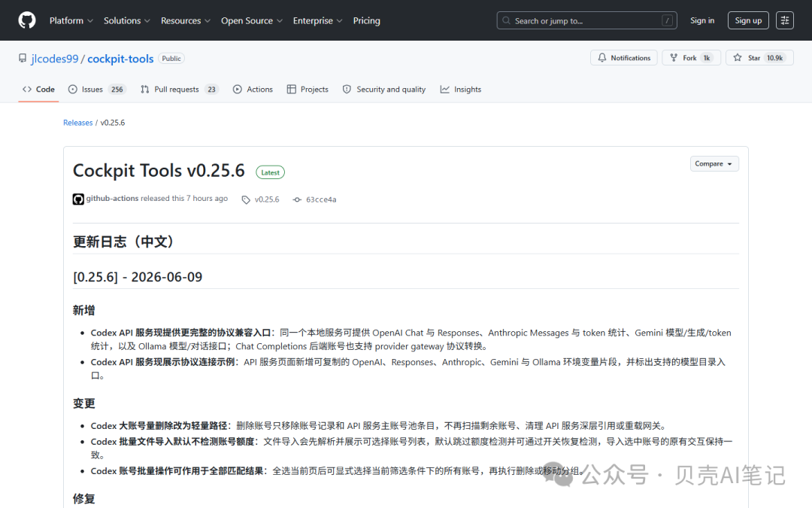Screen dimensions: 812x508
Task: Expand the Resources dropdown
Action: tap(186, 21)
